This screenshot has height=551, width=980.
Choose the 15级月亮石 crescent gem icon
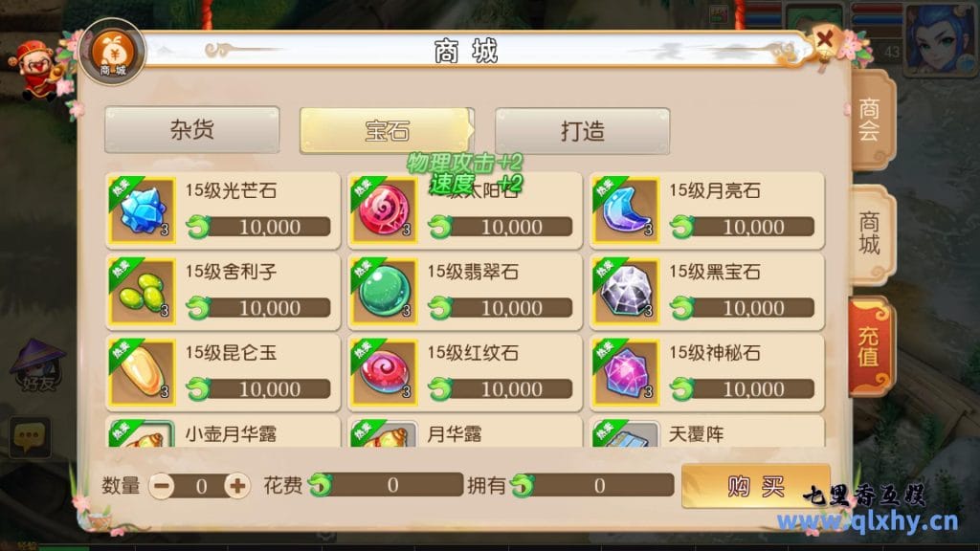click(x=626, y=210)
